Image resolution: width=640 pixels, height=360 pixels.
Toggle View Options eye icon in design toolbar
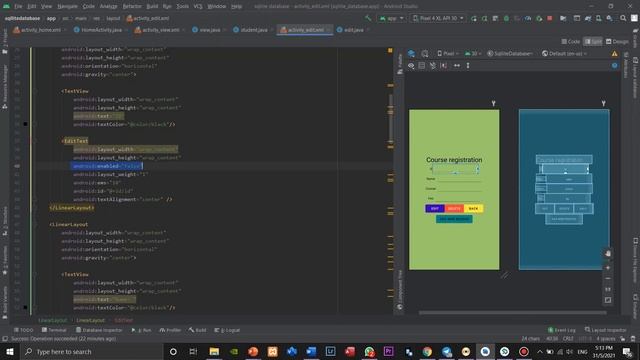click(411, 65)
